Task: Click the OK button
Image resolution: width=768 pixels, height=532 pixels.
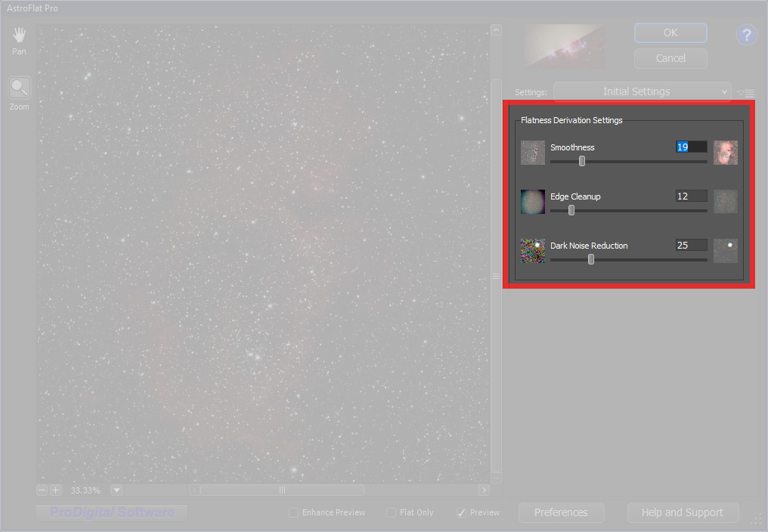Action: (670, 32)
